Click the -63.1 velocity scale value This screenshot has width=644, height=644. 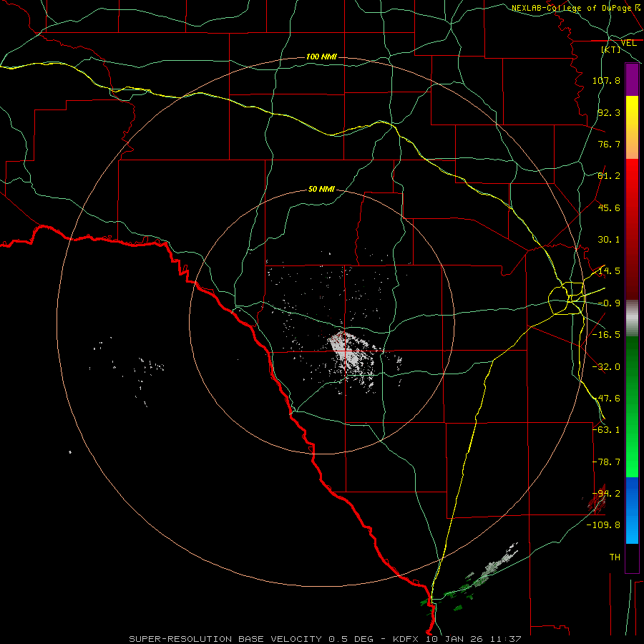(x=606, y=430)
